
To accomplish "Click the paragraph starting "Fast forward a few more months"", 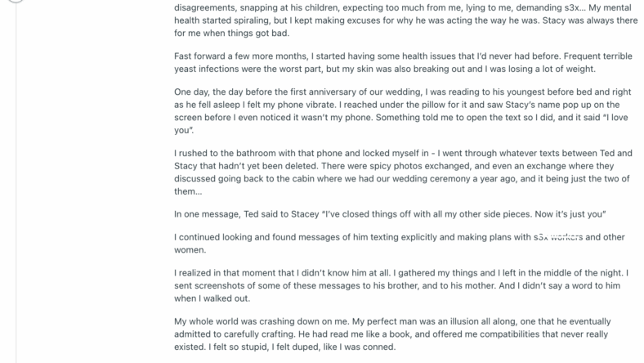I will point(403,62).
